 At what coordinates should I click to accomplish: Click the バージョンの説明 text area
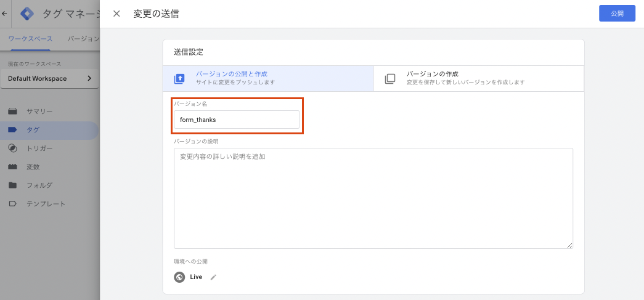(373, 198)
